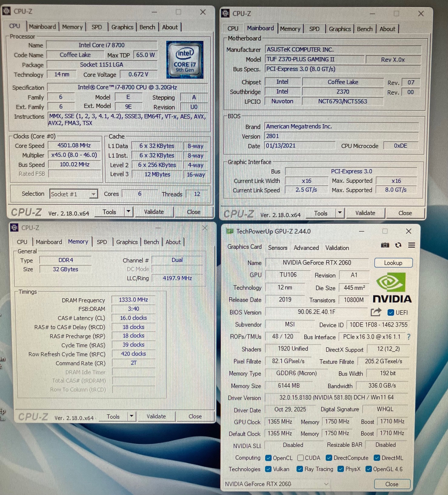Click Tools button in Memory CPU-Z window

point(113,416)
